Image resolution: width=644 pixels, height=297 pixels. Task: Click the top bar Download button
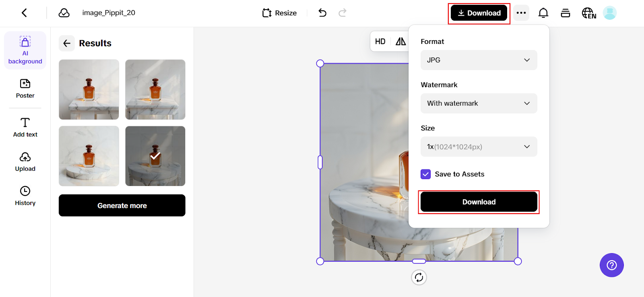click(479, 13)
